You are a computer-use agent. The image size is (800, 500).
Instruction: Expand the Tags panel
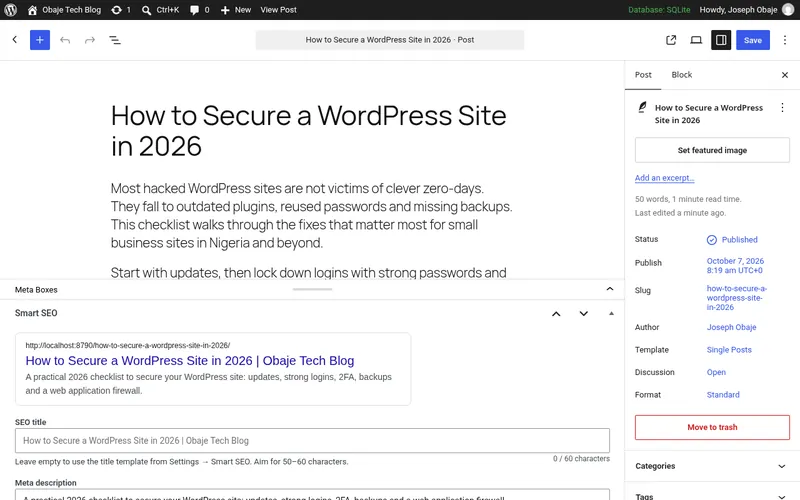coord(712,496)
